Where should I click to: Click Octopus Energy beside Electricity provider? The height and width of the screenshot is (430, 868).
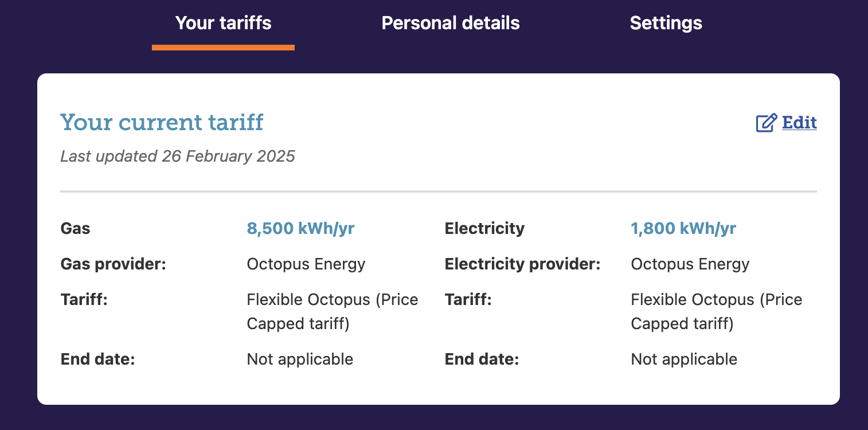[690, 264]
